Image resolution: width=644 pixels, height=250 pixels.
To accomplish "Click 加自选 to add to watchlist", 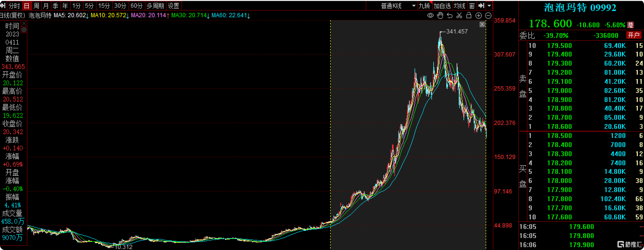I will click(x=442, y=6).
